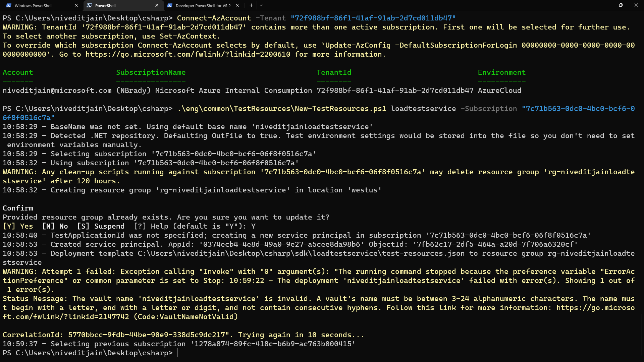Close the Developer PowerShell for VS tab
This screenshot has width=644, height=362.
(237, 5)
